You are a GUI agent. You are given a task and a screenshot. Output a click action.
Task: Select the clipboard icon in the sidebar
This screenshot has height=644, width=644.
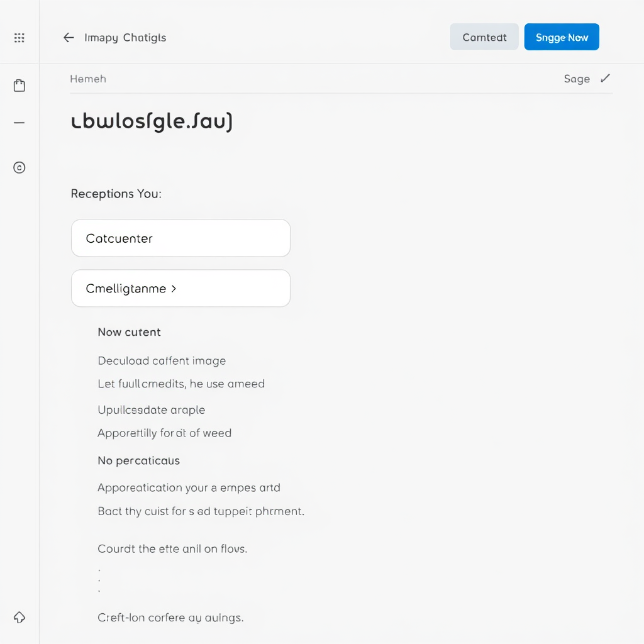pos(19,86)
